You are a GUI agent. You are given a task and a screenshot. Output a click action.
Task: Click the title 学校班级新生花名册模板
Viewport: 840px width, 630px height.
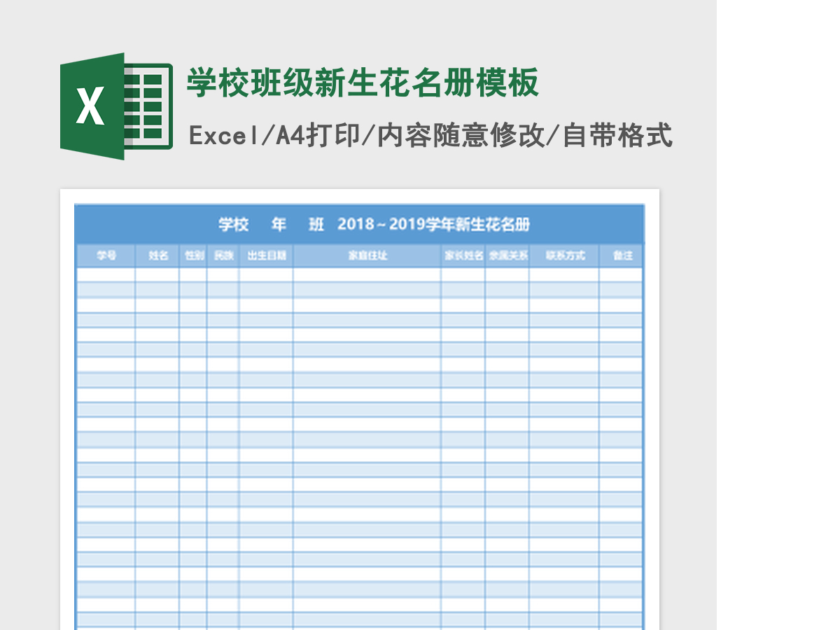[363, 83]
